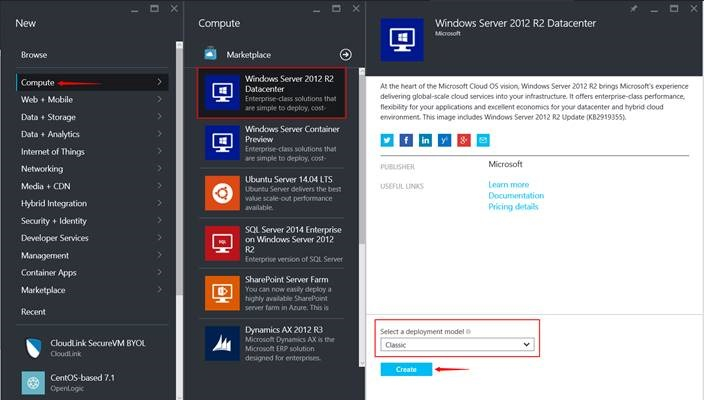Open the Documentation link
This screenshot has height=400, width=704.
[x=516, y=196]
